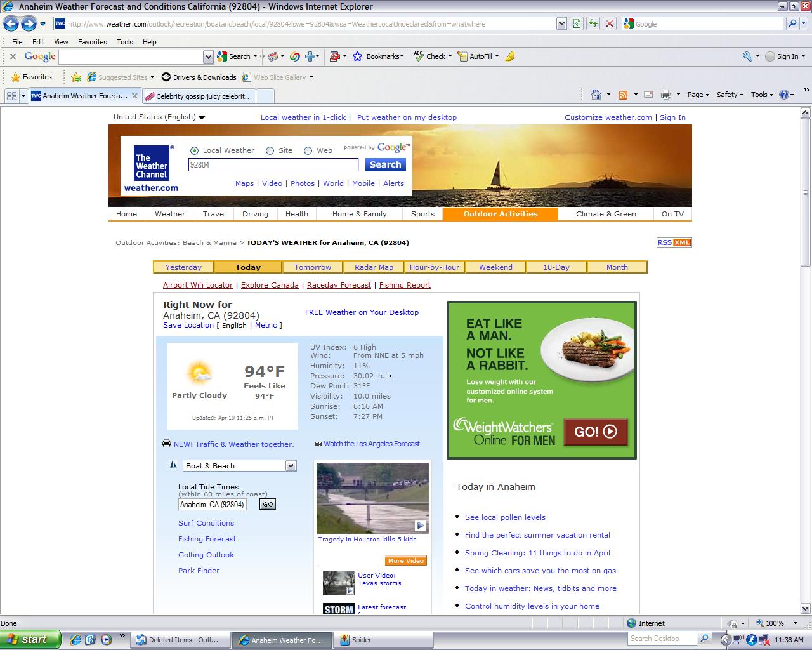Select the Tomorrow forecast tab
The image size is (812, 650).
pos(313,267)
